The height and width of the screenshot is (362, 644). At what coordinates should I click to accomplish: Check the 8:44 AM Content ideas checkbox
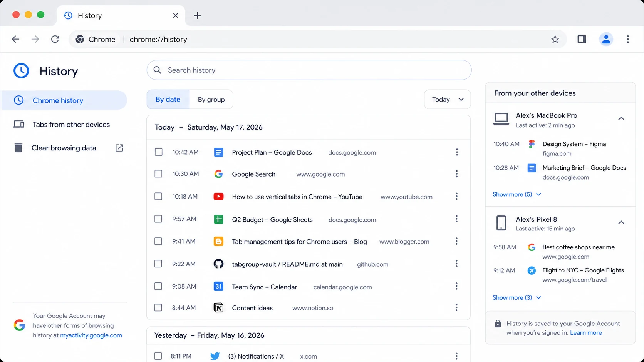pos(158,308)
